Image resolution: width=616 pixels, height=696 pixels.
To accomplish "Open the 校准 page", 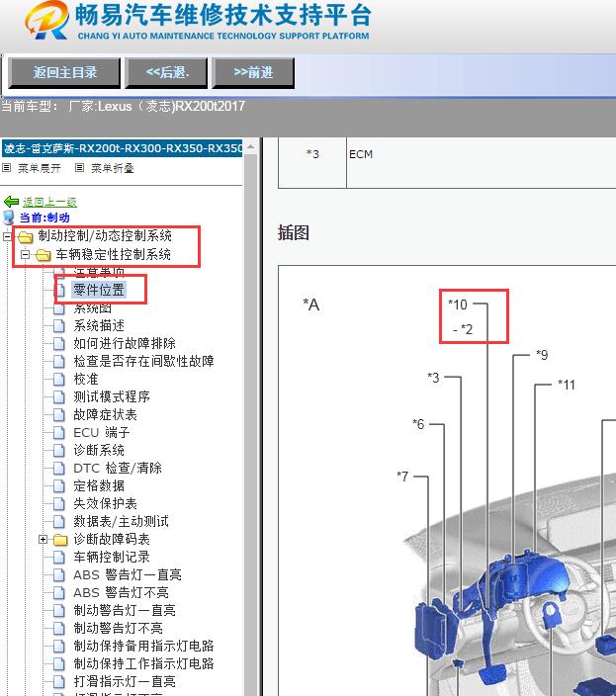I will tap(86, 379).
